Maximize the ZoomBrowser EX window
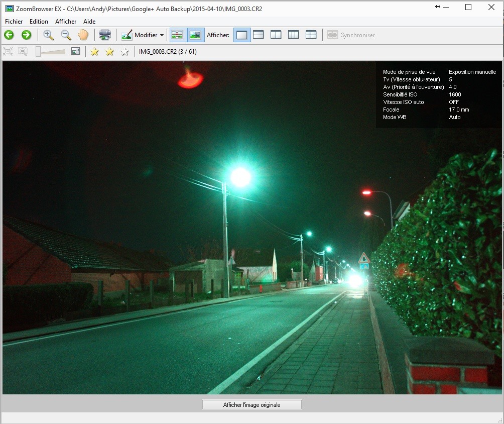The height and width of the screenshot is (424, 504). click(x=468, y=7)
